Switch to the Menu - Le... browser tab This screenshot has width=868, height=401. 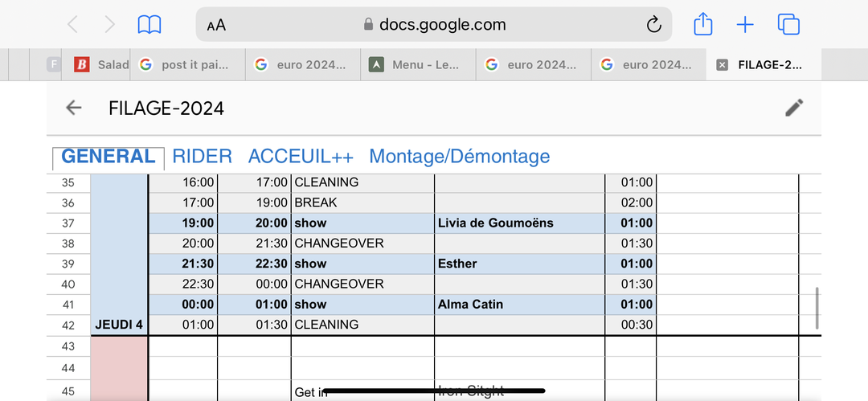tap(418, 65)
